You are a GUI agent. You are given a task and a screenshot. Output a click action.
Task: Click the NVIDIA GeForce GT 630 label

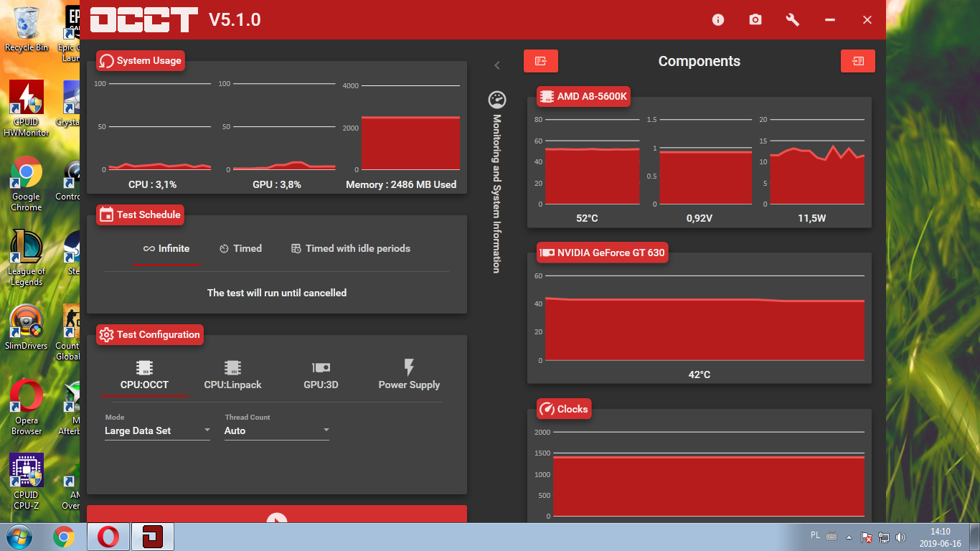pos(603,253)
